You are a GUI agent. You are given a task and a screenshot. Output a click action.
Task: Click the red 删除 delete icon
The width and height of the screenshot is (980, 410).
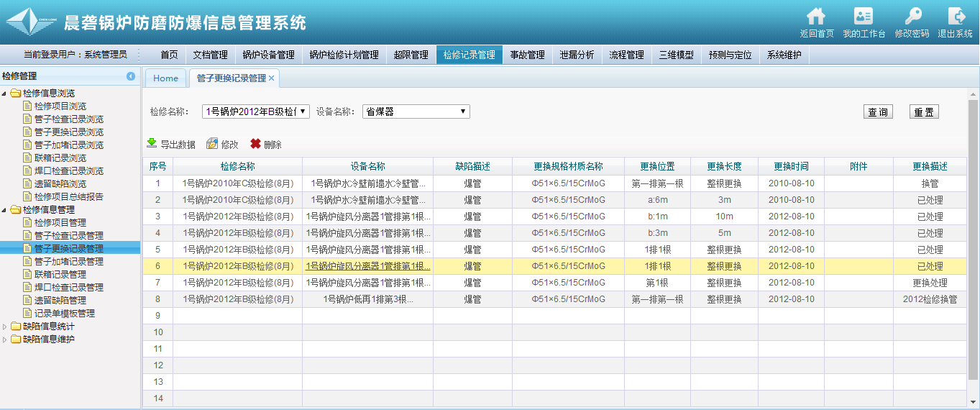[255, 144]
